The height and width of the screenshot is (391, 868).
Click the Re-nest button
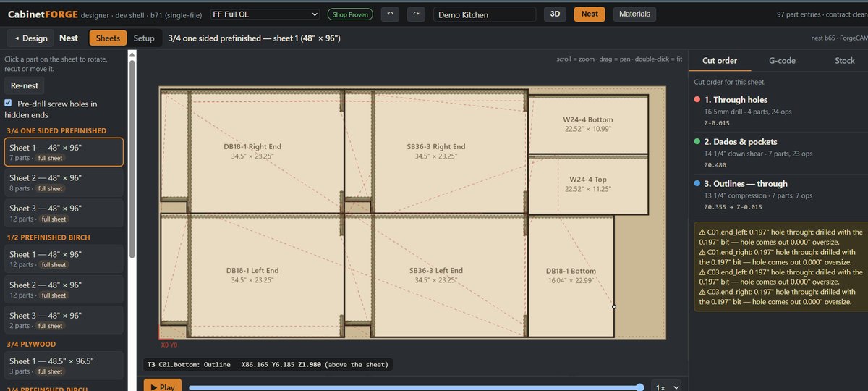coord(24,85)
